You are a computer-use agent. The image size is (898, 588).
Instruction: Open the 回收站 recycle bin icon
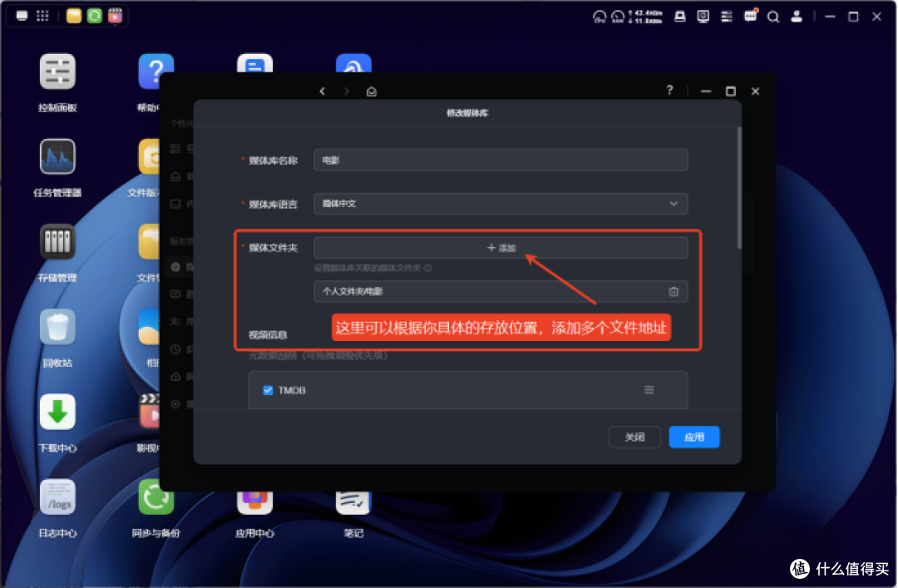pyautogui.click(x=57, y=327)
